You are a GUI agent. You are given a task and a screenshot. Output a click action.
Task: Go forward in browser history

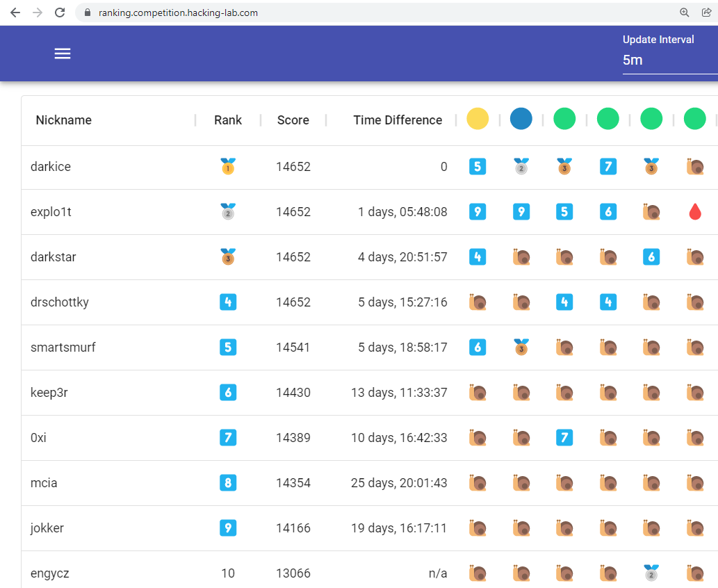point(38,13)
